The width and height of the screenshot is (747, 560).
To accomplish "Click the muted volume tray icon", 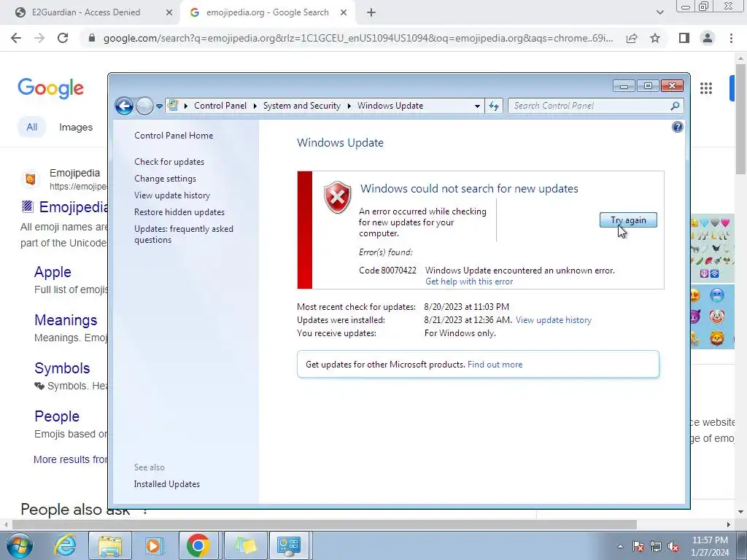I will [x=673, y=547].
